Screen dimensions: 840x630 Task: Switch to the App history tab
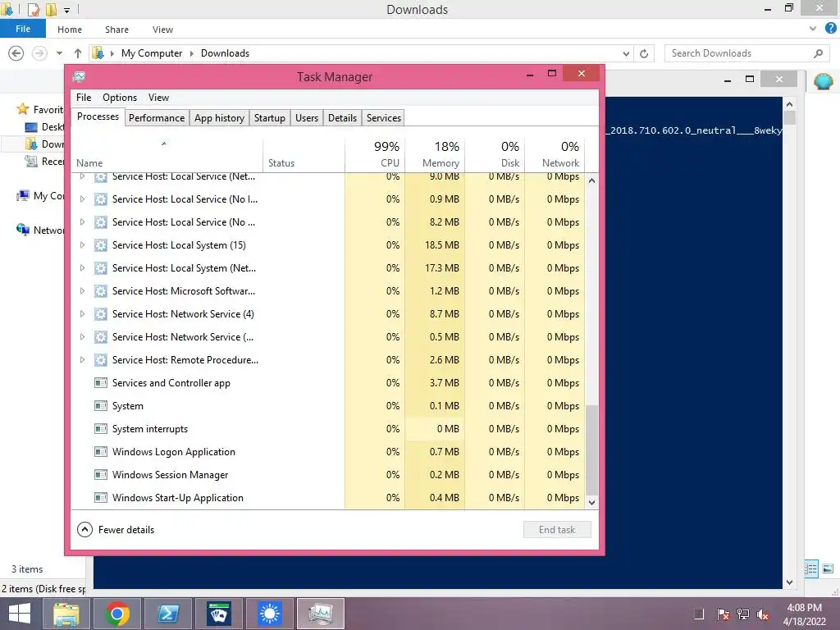(219, 118)
